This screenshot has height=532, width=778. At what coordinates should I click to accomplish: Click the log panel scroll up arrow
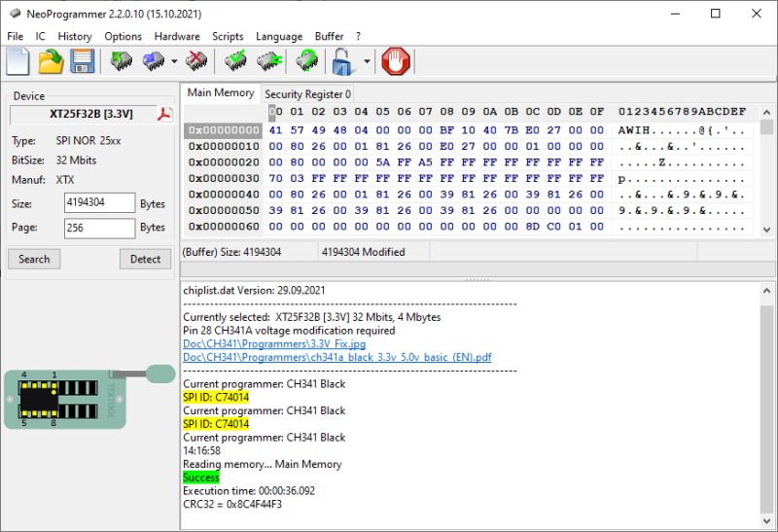tap(766, 291)
